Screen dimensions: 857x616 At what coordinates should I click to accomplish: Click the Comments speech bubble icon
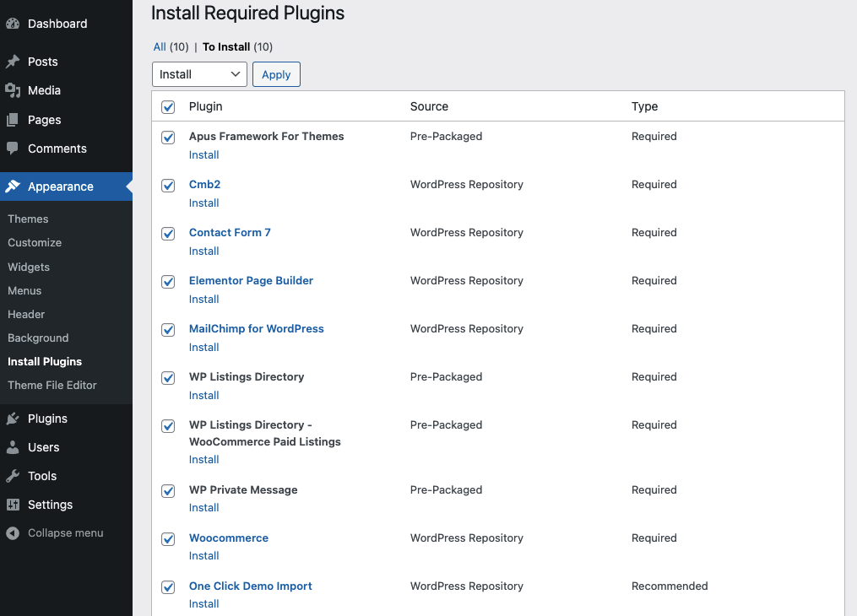[13, 149]
